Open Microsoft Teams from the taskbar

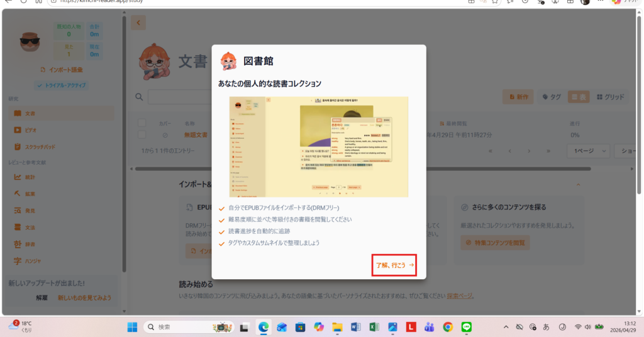pos(429,327)
